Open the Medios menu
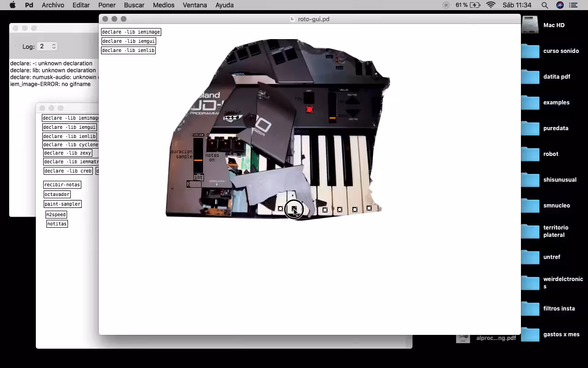588x368 pixels. click(x=164, y=5)
